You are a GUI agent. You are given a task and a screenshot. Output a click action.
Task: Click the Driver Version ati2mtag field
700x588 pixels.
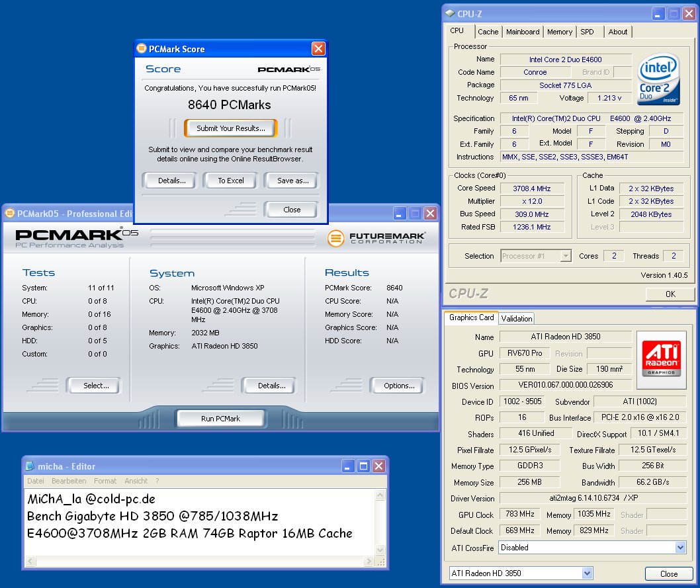(x=593, y=498)
